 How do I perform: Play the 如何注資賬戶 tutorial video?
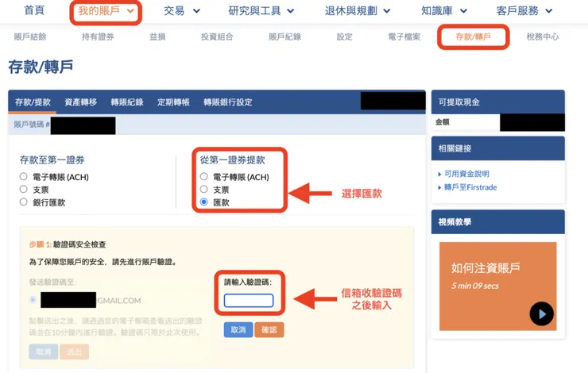(541, 313)
